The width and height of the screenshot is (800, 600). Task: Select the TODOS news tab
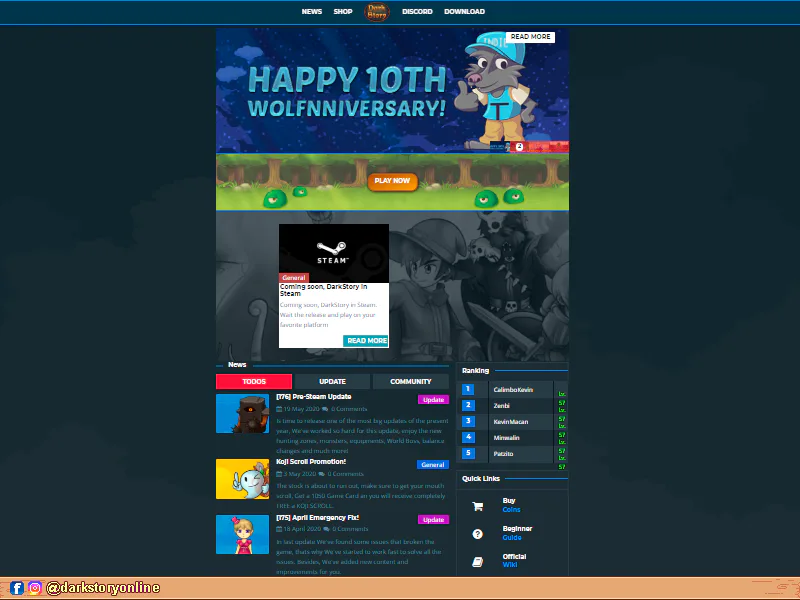(x=254, y=382)
